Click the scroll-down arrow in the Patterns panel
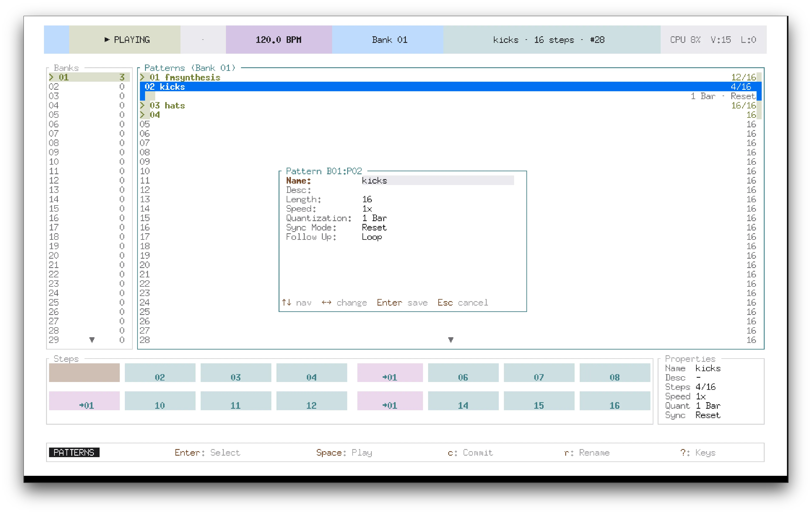812x514 pixels. point(451,340)
